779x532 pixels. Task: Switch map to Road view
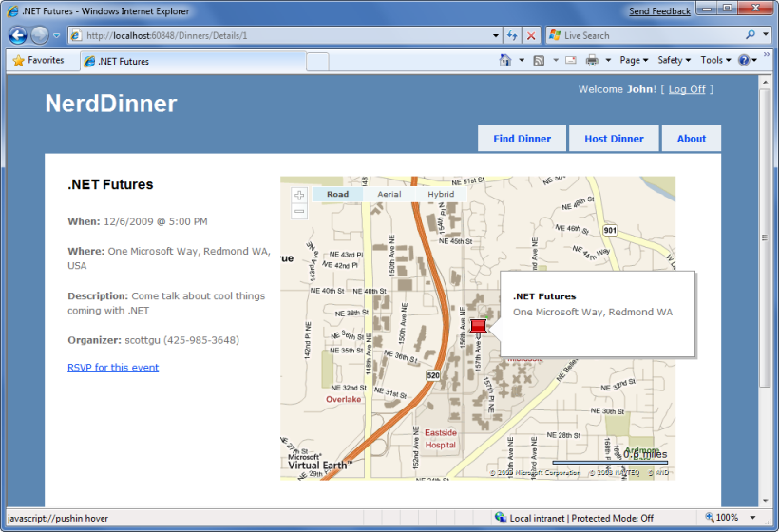(338, 194)
